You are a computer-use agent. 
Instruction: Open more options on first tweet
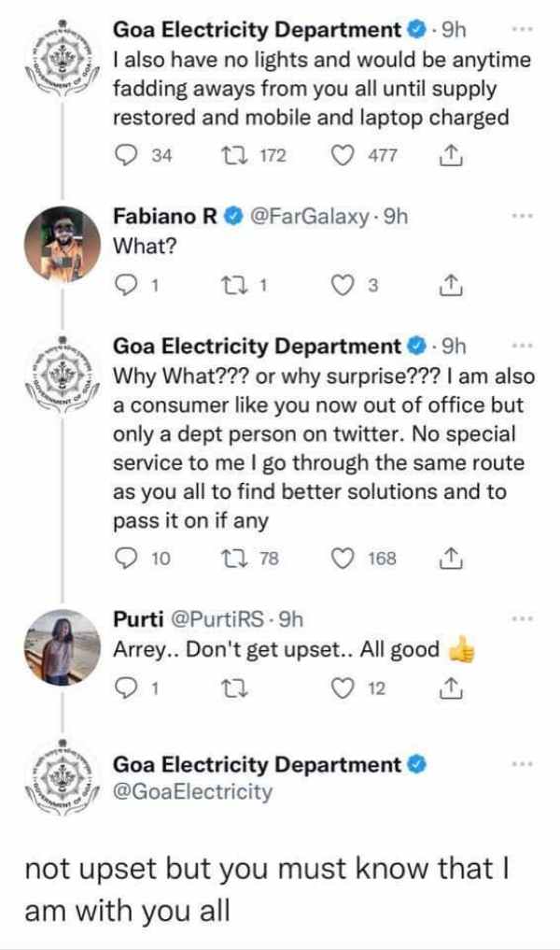click(x=525, y=29)
